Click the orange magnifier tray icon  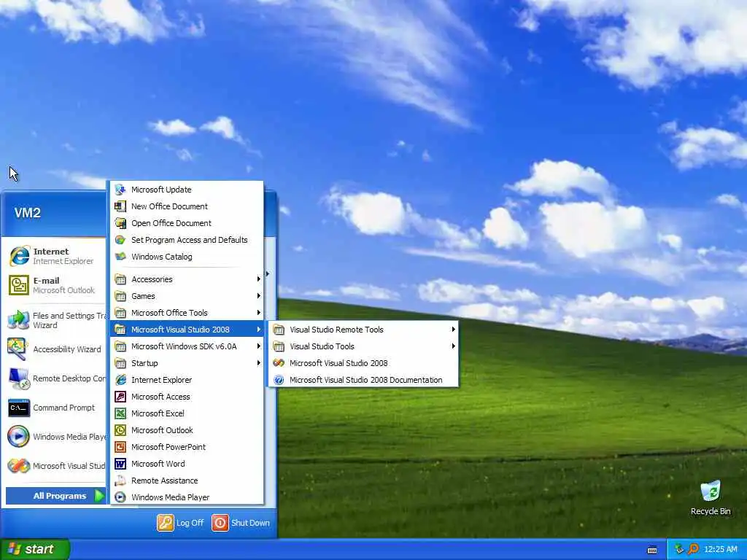pyautogui.click(x=693, y=549)
